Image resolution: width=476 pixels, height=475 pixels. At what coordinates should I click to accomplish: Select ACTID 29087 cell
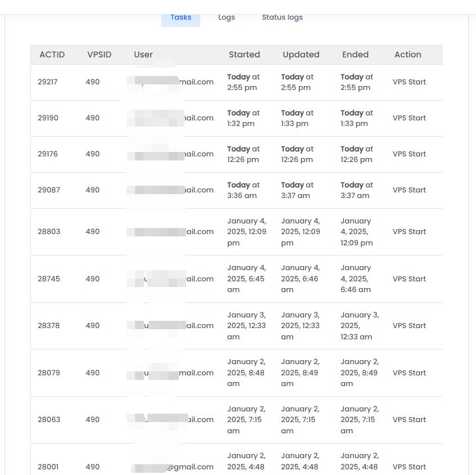point(49,190)
